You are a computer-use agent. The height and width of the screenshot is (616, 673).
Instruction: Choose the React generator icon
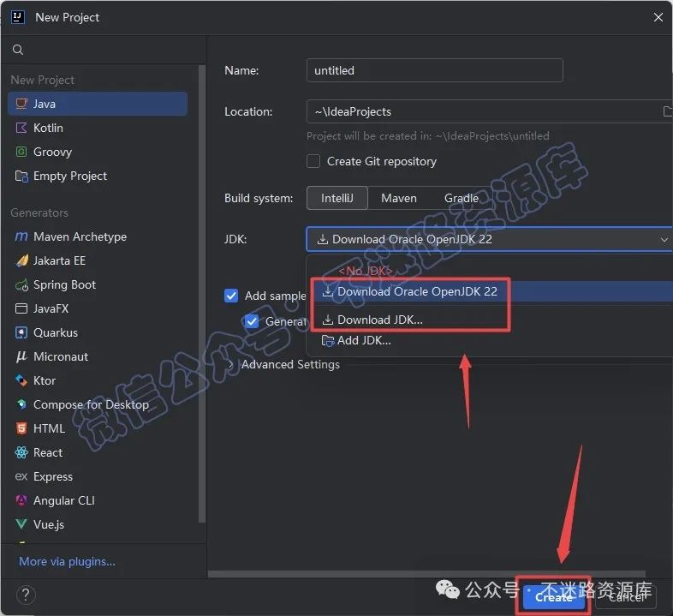click(x=21, y=452)
